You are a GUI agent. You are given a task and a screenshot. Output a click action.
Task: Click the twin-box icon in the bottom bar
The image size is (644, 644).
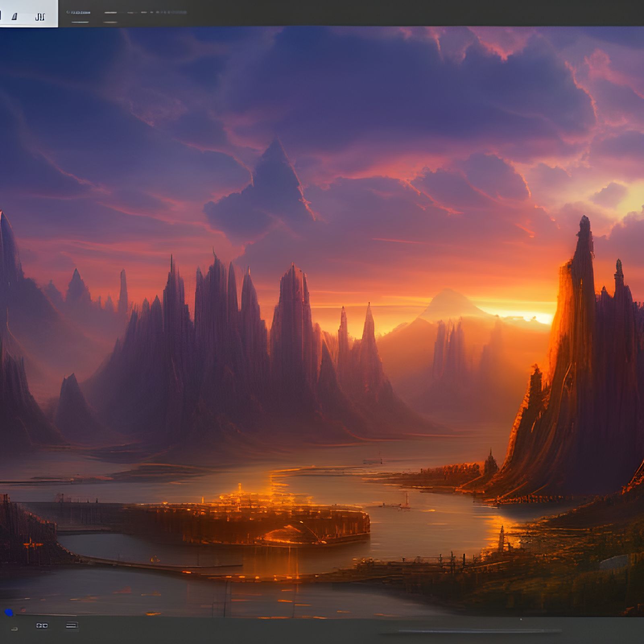(42, 625)
